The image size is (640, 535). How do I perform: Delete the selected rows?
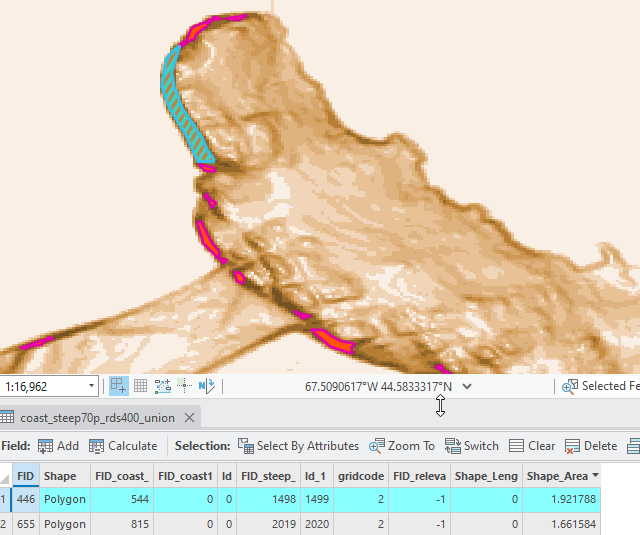pyautogui.click(x=591, y=446)
